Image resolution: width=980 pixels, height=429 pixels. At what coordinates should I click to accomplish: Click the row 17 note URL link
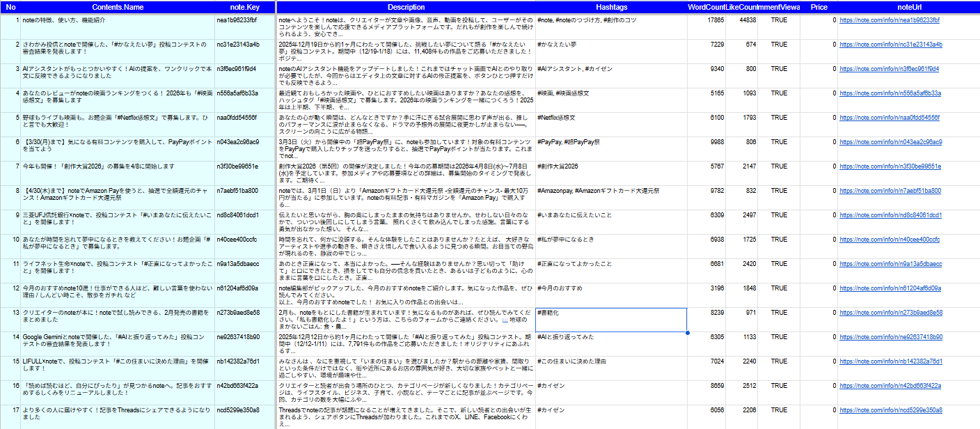[x=890, y=410]
